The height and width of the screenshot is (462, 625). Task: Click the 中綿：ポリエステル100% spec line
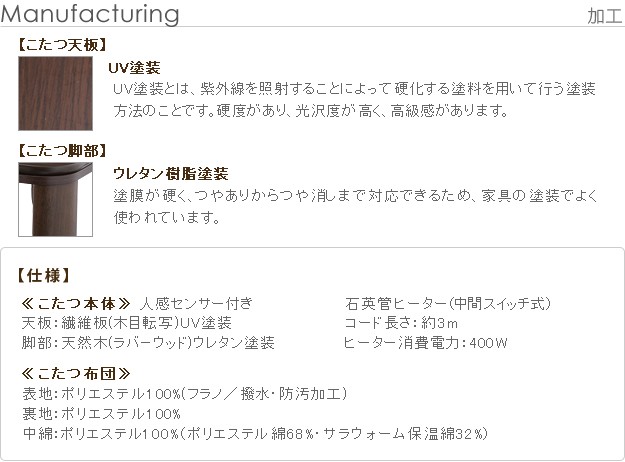(255, 434)
